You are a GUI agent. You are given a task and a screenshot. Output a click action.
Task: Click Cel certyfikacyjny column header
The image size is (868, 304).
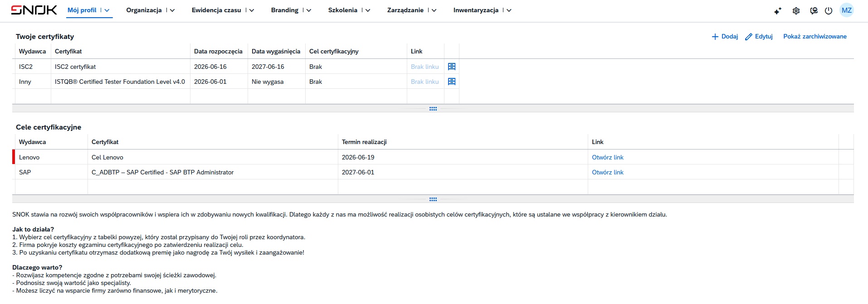[356, 51]
